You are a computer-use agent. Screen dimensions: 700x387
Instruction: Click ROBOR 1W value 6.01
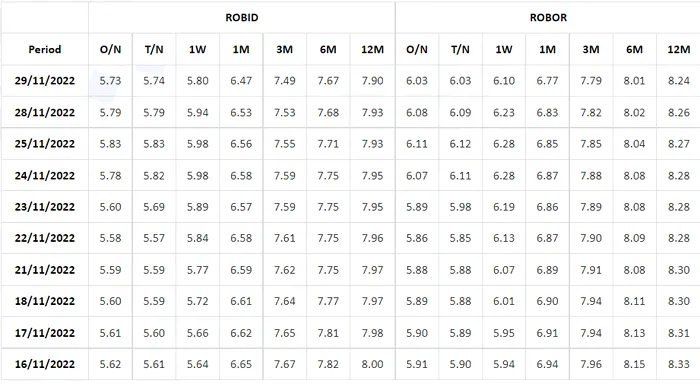[x=504, y=301]
